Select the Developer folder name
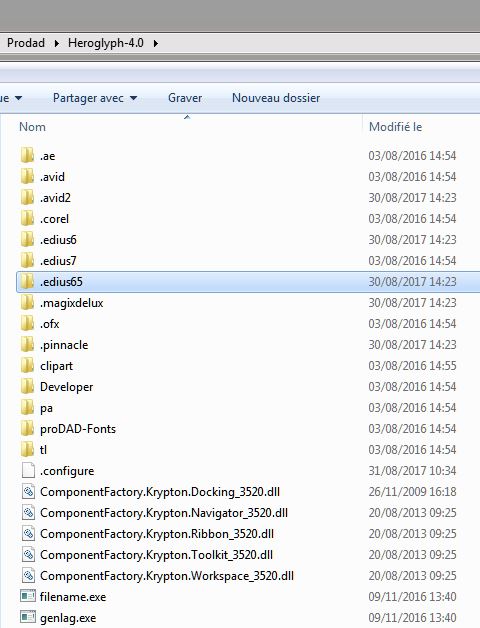The width and height of the screenshot is (480, 628). pyautogui.click(x=67, y=387)
